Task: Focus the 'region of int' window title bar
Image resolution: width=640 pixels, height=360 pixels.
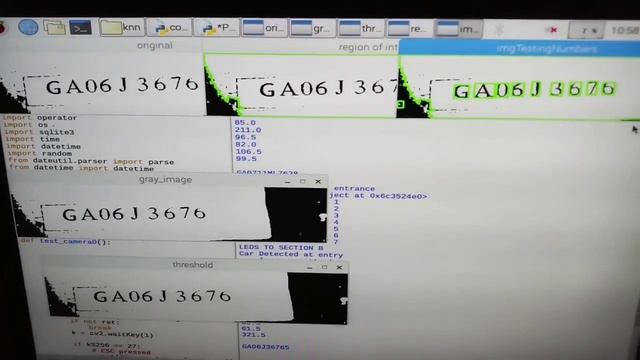Action: (x=301, y=47)
